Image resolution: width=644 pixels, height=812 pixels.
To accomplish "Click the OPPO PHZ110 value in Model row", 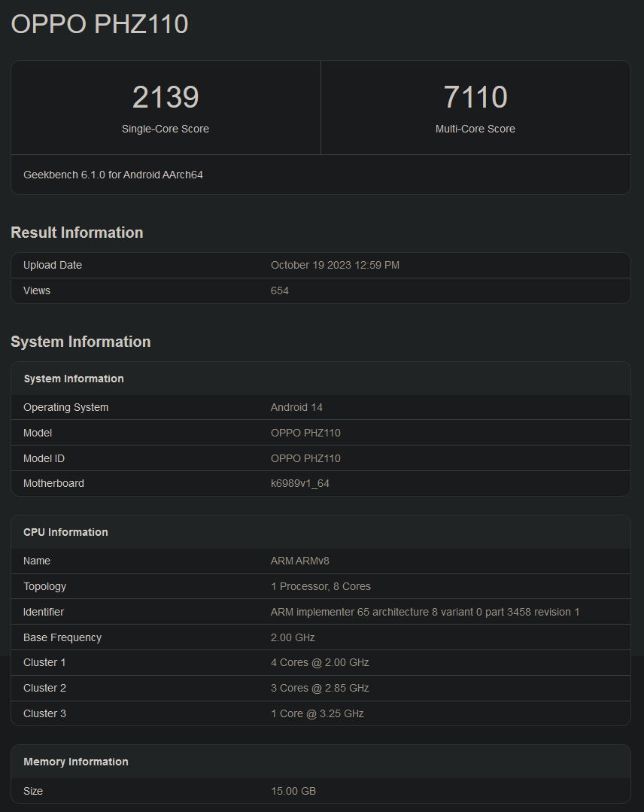I will [305, 433].
